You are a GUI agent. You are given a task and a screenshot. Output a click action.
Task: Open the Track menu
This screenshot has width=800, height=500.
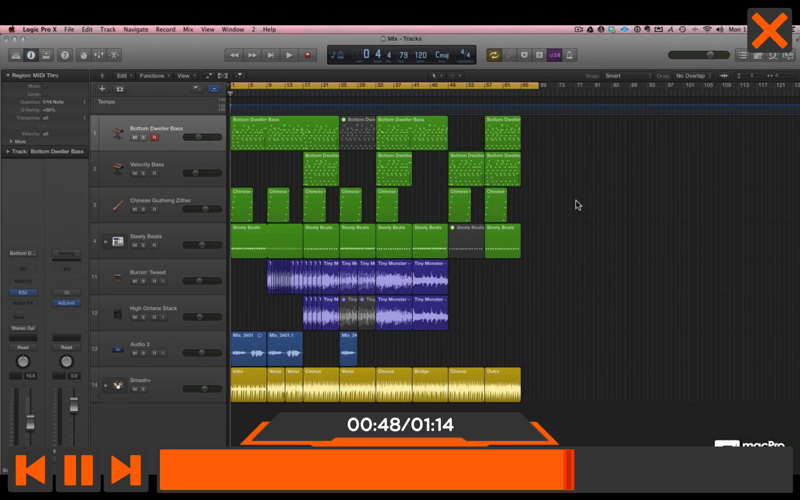[108, 30]
